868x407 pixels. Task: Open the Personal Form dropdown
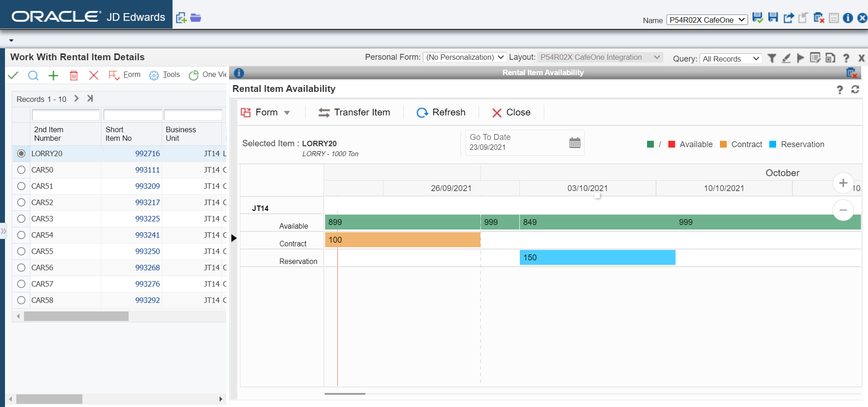(464, 57)
